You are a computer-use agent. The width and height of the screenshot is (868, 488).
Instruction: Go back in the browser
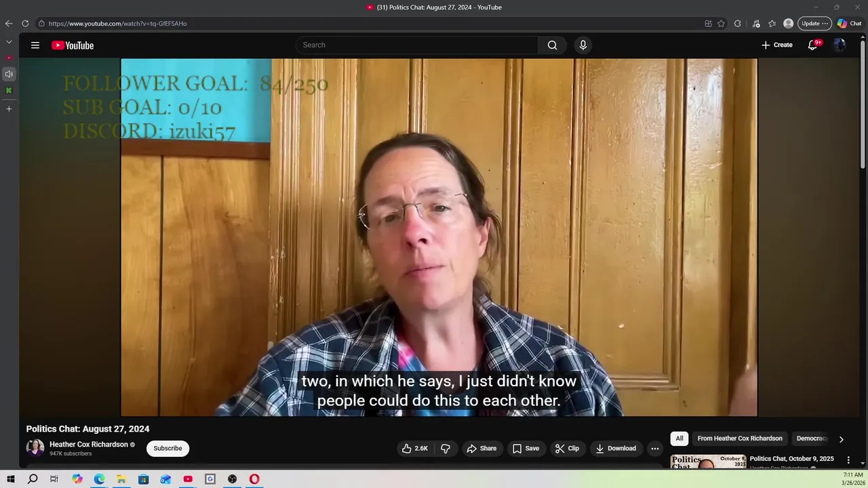[x=9, y=24]
